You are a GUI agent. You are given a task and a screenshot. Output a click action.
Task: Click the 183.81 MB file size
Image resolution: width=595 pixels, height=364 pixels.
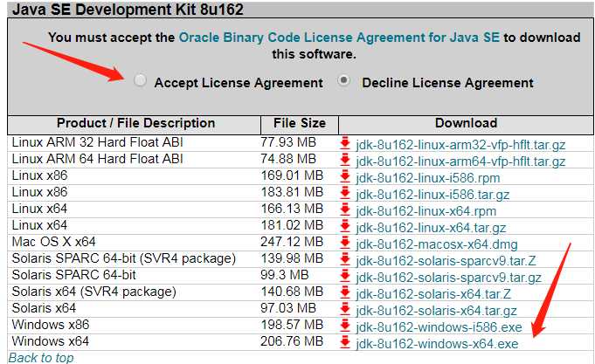tap(292, 192)
